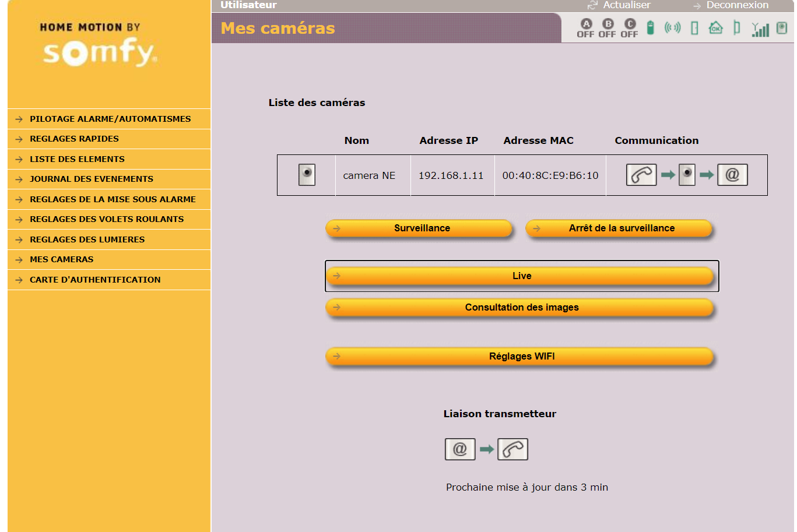This screenshot has height=532, width=797.
Task: Click the house OK status icon
Action: click(x=715, y=27)
